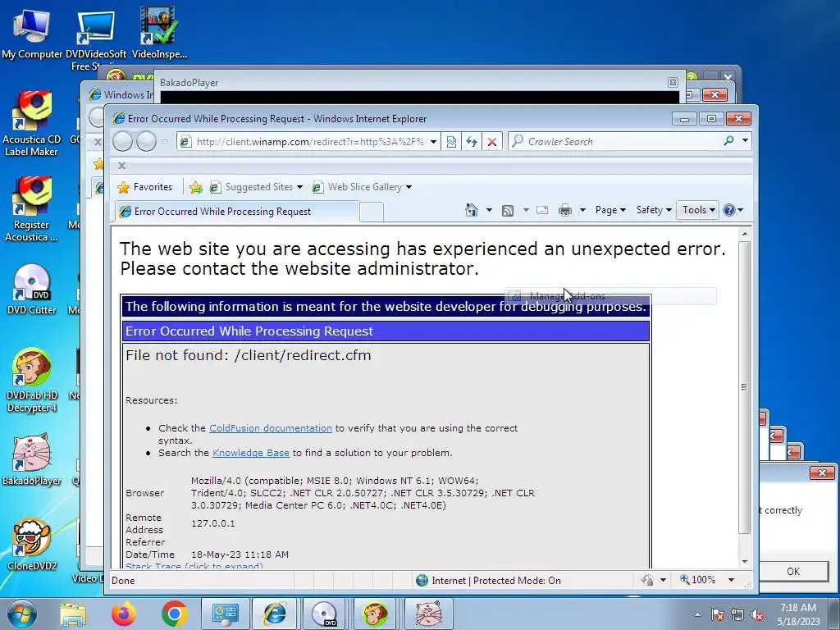Screen dimensions: 840x630
Task: Switch to the DVD Cutter taskbar button
Action: tap(324, 614)
